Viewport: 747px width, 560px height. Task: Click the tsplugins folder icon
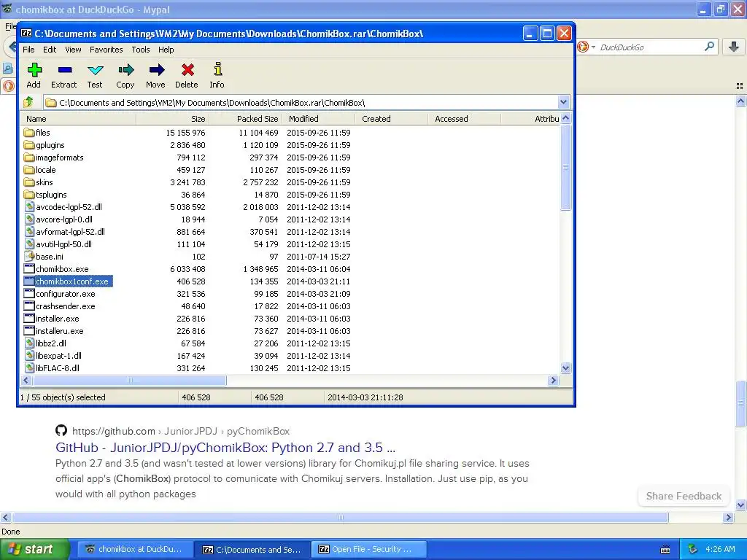click(29, 194)
